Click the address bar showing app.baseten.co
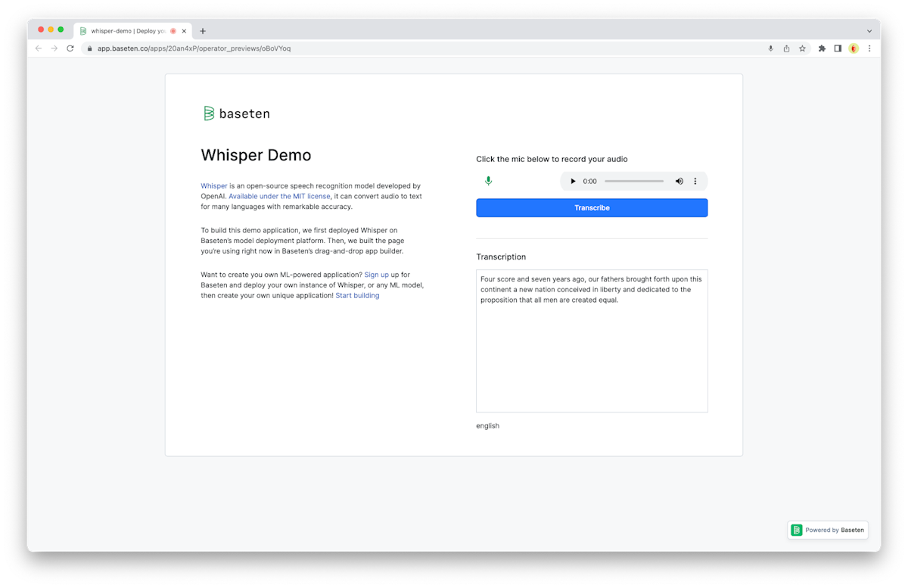 [446, 48]
